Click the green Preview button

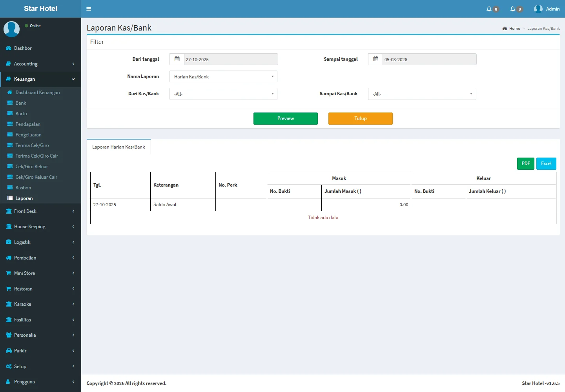(285, 118)
